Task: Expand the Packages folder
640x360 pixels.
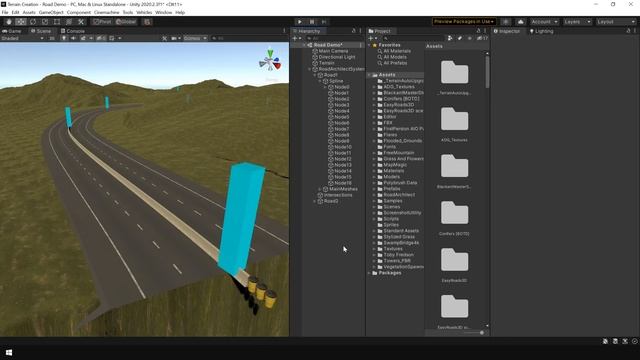Action: 369,273
